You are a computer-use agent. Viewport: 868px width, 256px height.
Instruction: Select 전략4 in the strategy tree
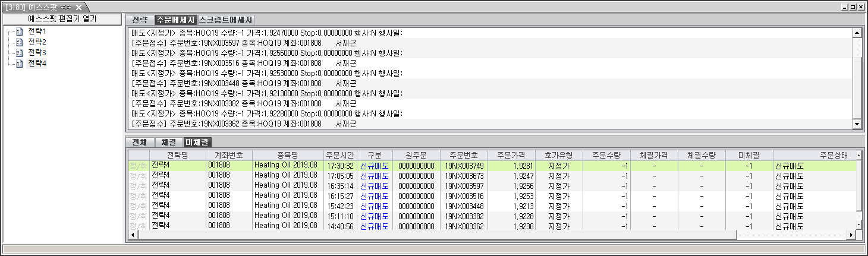pos(37,64)
